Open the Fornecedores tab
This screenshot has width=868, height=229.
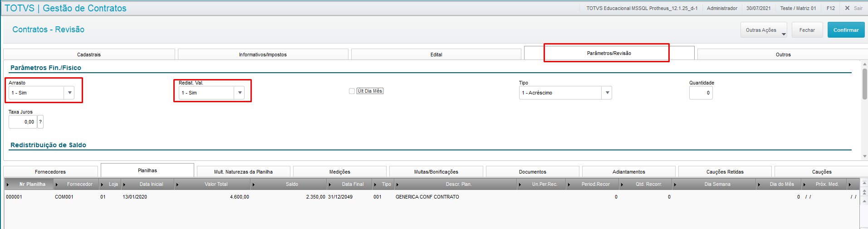[x=50, y=172]
